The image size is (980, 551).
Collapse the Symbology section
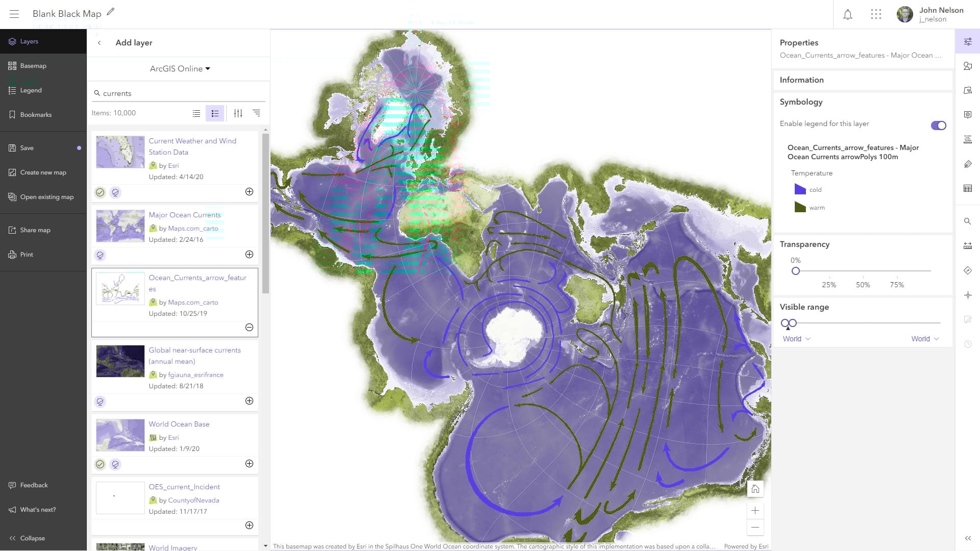(801, 102)
